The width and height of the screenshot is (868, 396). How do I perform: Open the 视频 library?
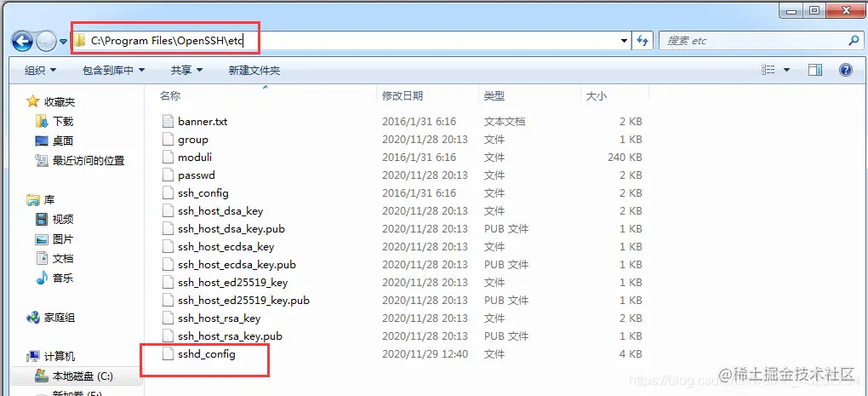click(63, 220)
